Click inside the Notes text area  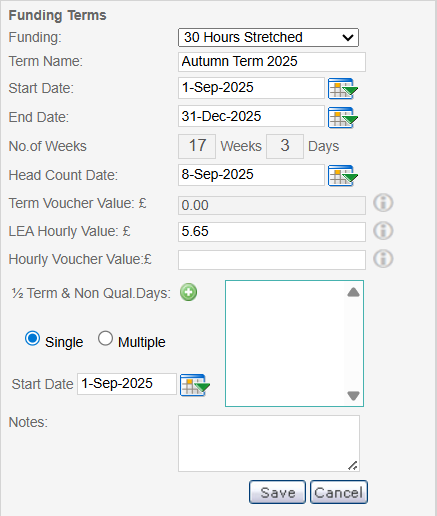tap(269, 443)
